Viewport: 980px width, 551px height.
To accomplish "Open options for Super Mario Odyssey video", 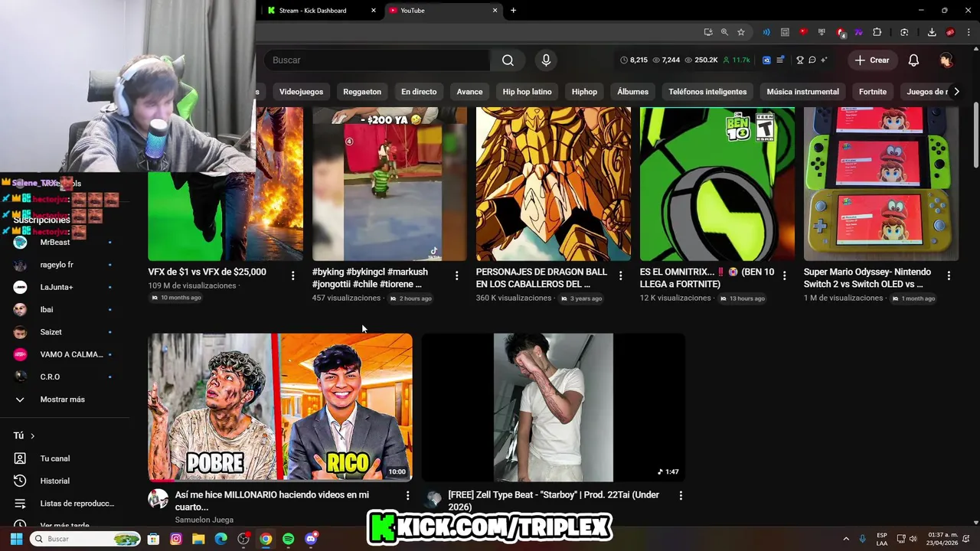I will tap(949, 275).
